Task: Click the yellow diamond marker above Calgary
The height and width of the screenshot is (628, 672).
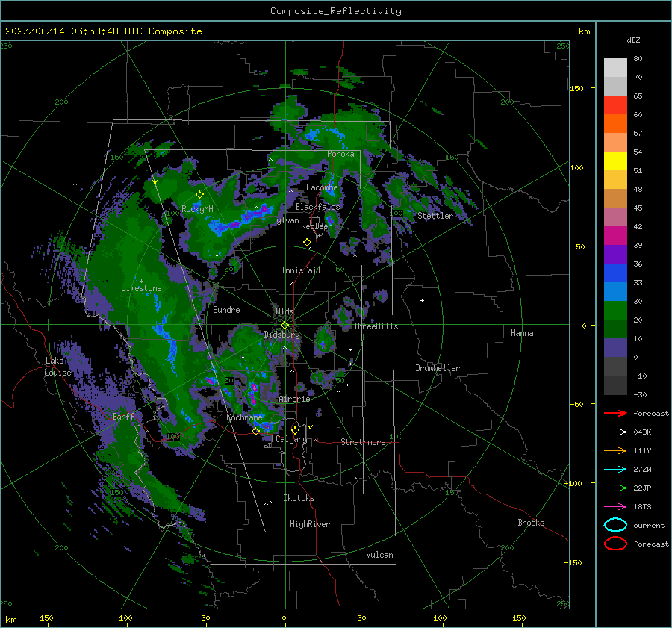Action: (x=295, y=430)
